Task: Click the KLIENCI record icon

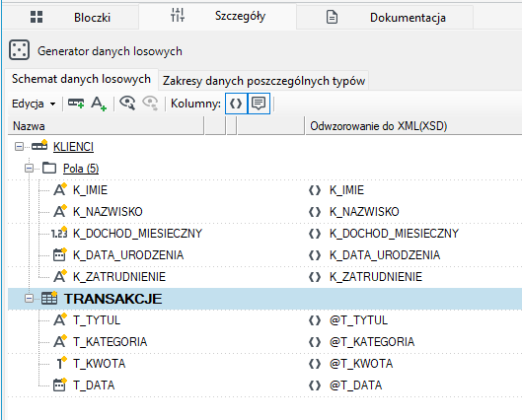Action: (39, 145)
